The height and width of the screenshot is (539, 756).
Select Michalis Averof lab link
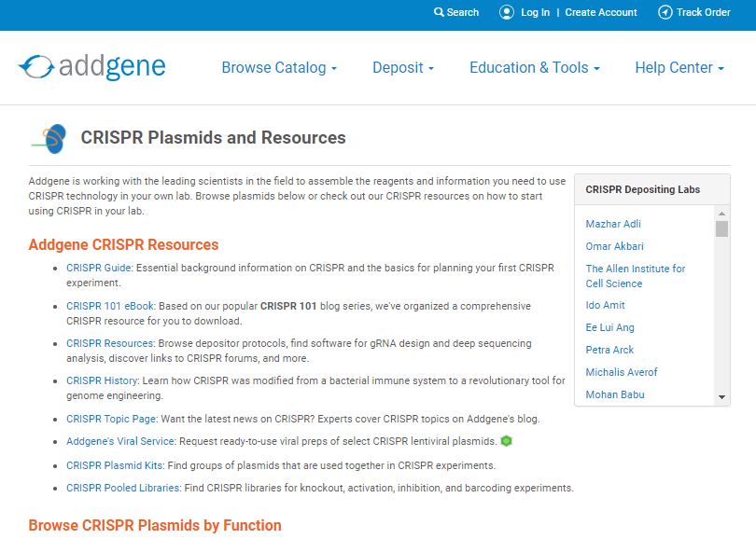click(622, 372)
